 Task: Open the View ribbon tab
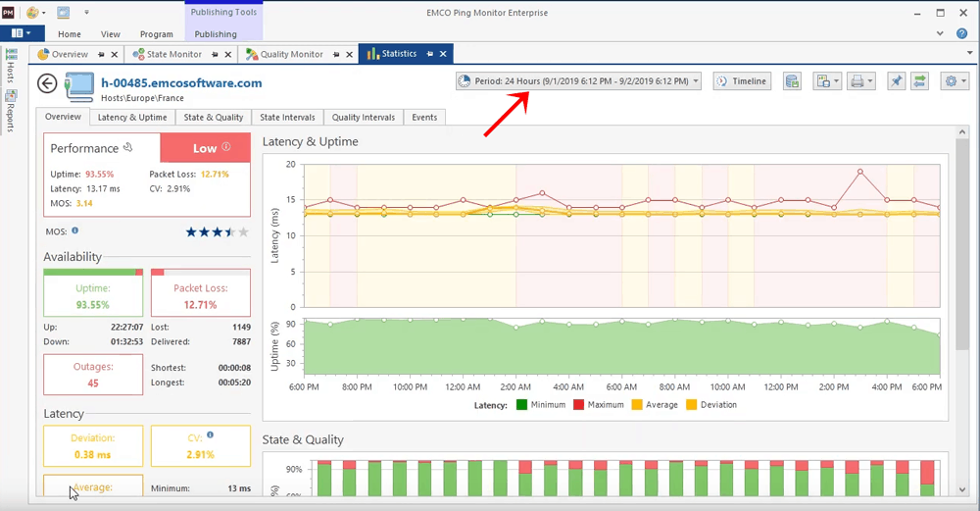coord(111,33)
